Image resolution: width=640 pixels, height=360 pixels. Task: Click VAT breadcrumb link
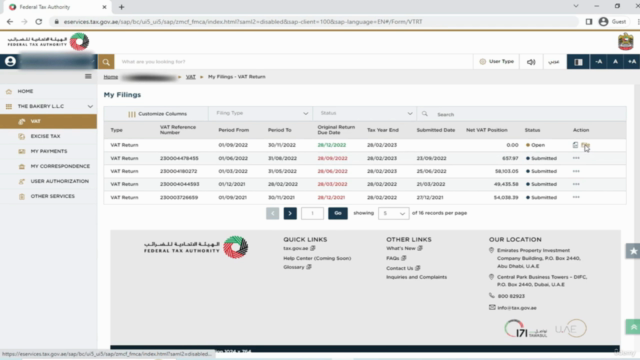point(191,77)
